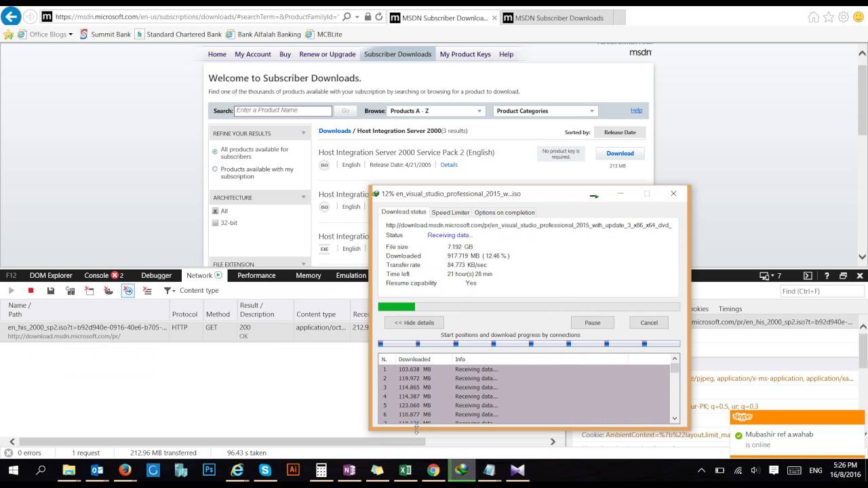Open the Details link for Service Pack 2
Viewport: 868px width, 488px height.
tap(449, 165)
